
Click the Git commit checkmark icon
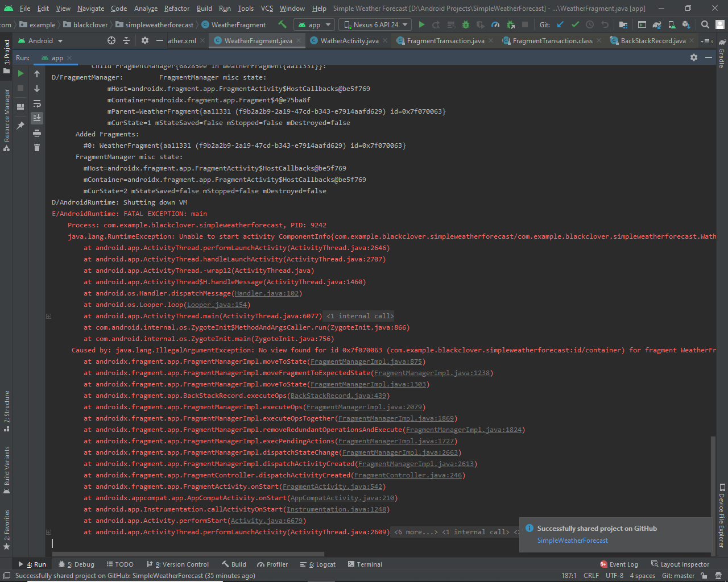point(575,24)
